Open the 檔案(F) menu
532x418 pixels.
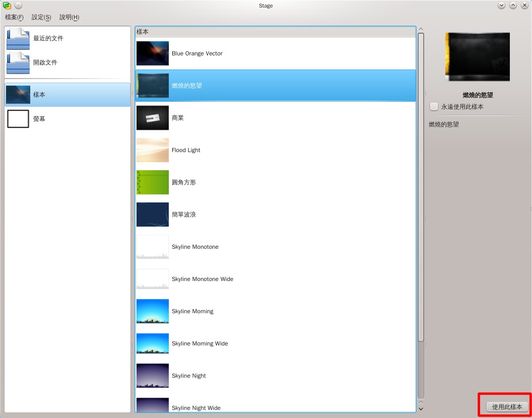[x=14, y=17]
